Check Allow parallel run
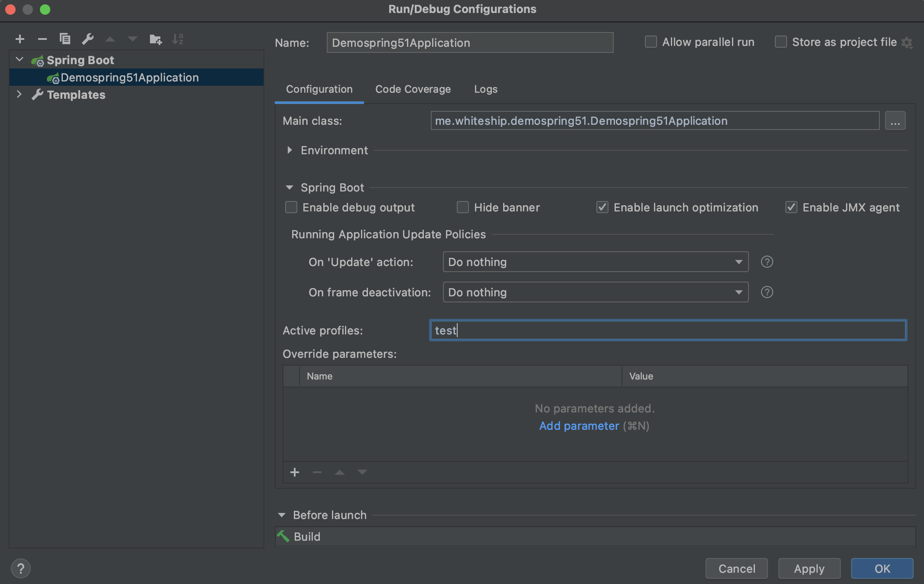924x584 pixels. pos(651,42)
